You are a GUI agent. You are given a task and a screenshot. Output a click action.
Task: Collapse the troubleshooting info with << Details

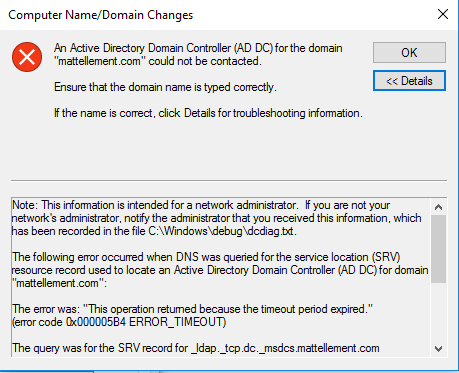(409, 81)
